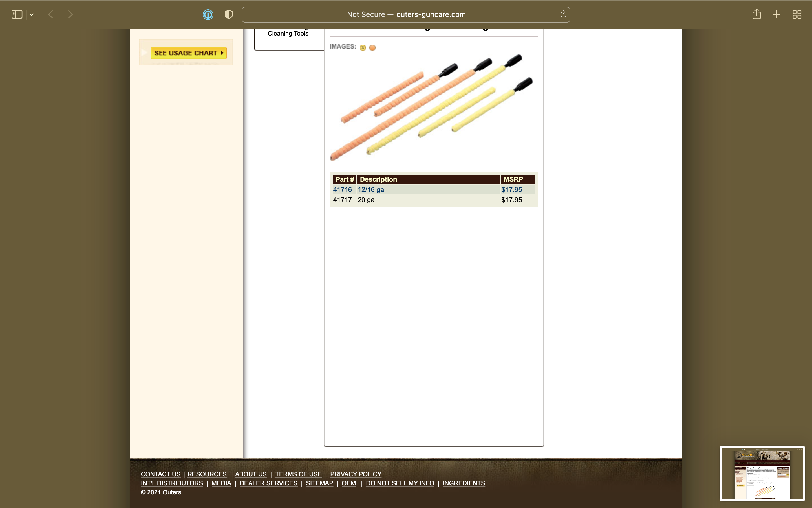Open the privacy report shield icon
Image resolution: width=812 pixels, height=508 pixels.
coord(228,14)
